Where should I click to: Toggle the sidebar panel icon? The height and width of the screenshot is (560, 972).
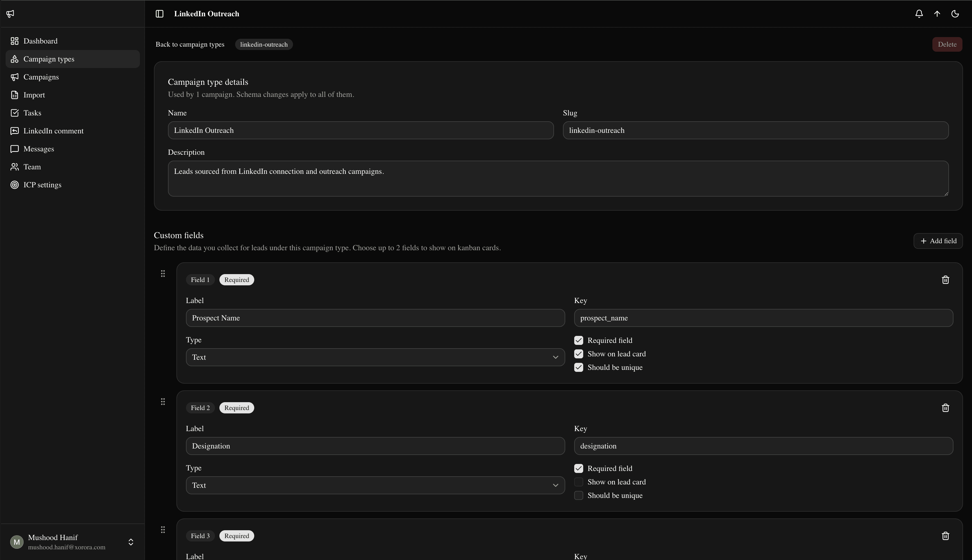[159, 14]
